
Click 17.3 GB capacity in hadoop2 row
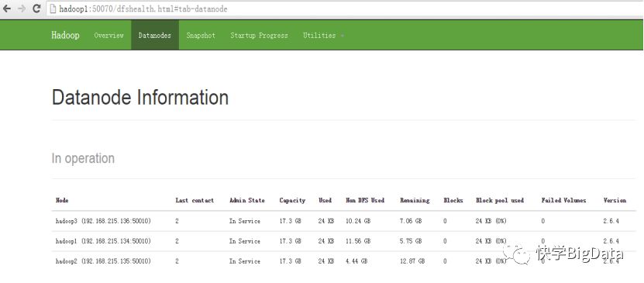tap(291, 261)
